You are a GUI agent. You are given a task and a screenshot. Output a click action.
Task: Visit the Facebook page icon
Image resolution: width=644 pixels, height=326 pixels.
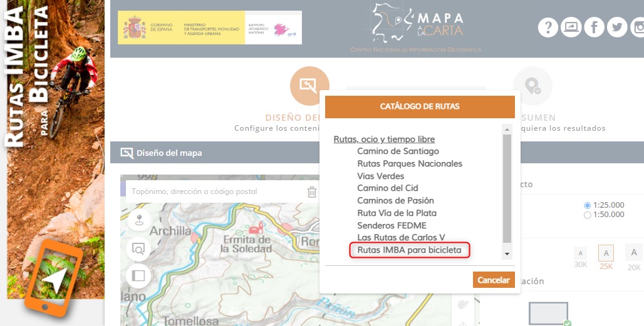click(595, 28)
